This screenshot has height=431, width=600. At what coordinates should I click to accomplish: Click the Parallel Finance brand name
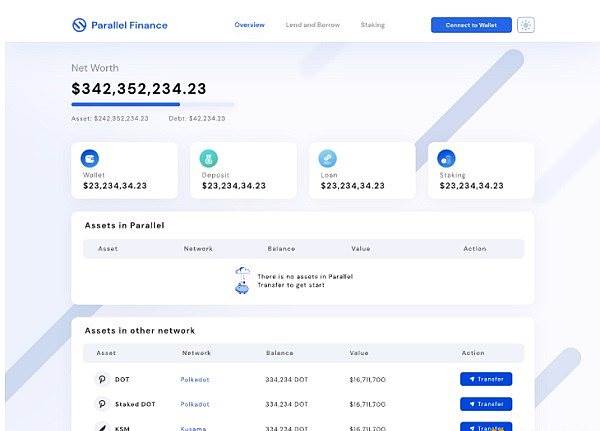129,25
